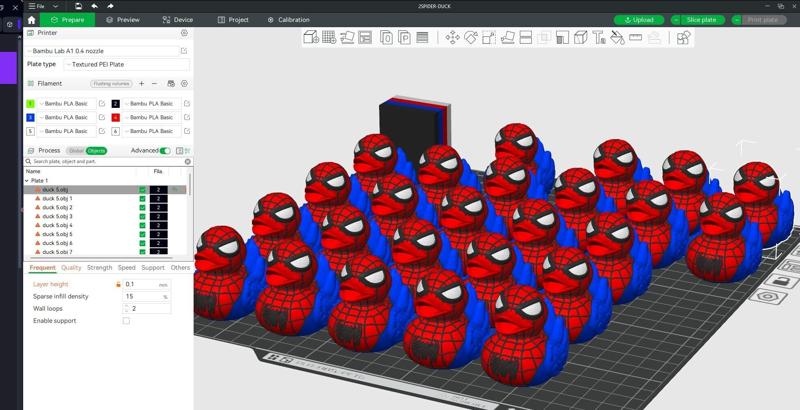The image size is (800, 410).
Task: Check the Enable support checkbox
Action: click(x=126, y=321)
